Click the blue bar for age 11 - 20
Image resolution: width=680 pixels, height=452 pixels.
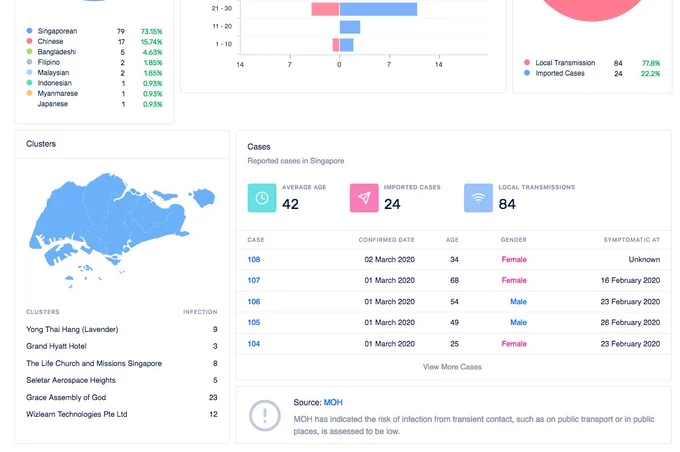point(350,27)
